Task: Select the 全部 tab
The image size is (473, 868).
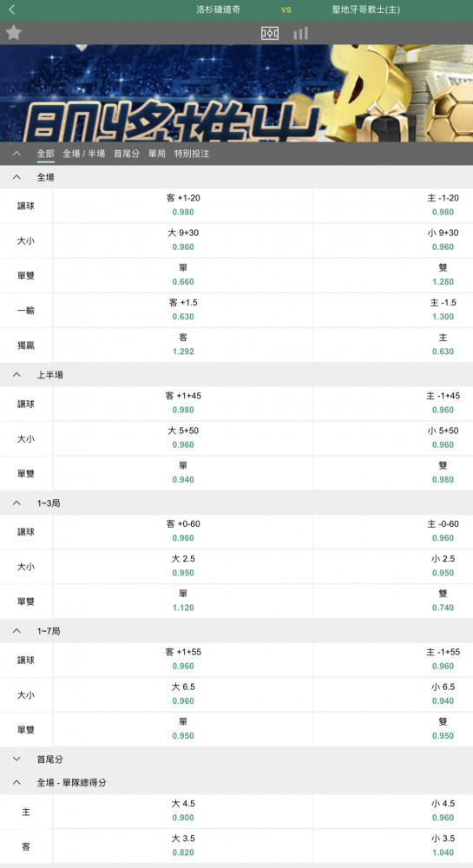Action: (x=46, y=154)
